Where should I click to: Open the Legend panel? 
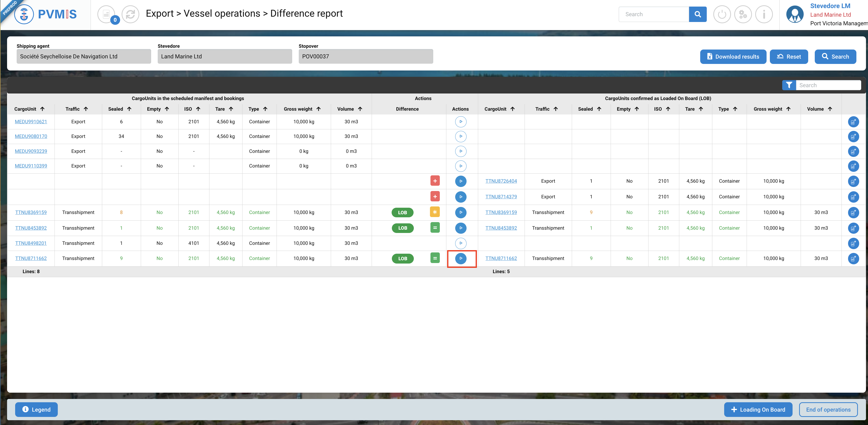pos(36,410)
